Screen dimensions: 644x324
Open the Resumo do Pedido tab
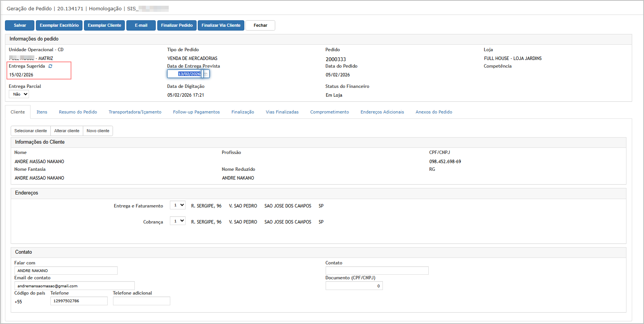[x=78, y=112]
